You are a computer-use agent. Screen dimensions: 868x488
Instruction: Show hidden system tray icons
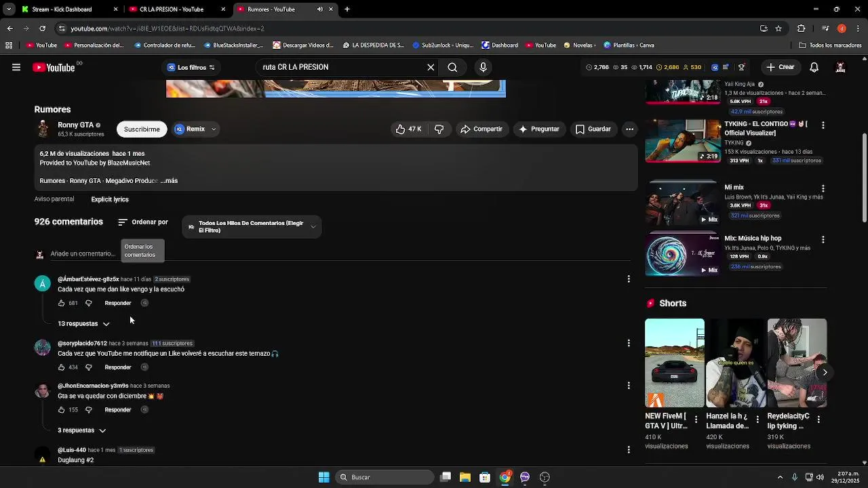[x=780, y=477]
